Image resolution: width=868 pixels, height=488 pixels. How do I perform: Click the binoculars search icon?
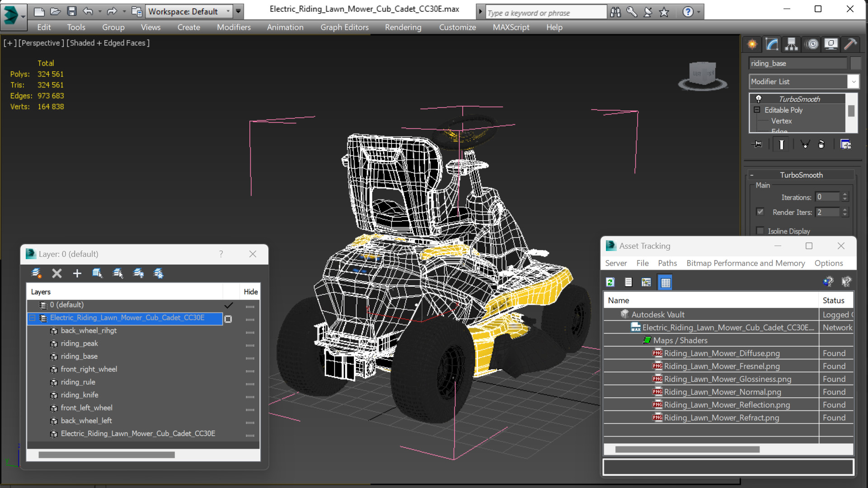coord(615,12)
